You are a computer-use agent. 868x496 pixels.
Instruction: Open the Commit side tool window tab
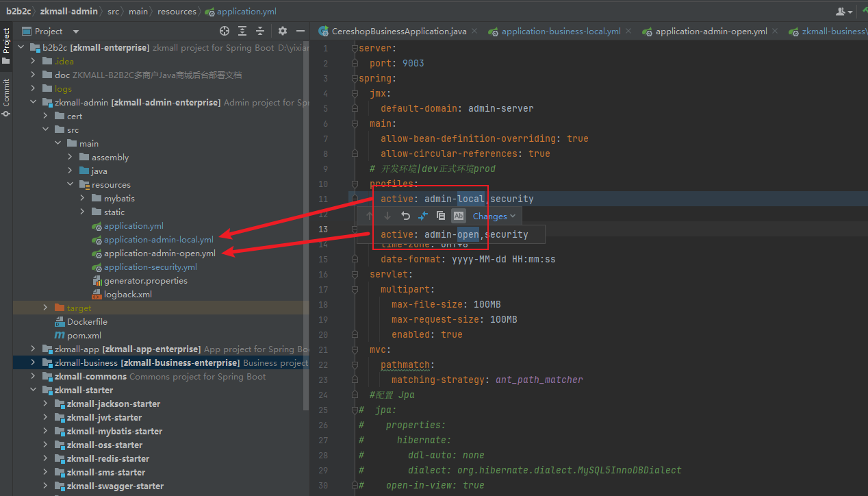(x=6, y=96)
